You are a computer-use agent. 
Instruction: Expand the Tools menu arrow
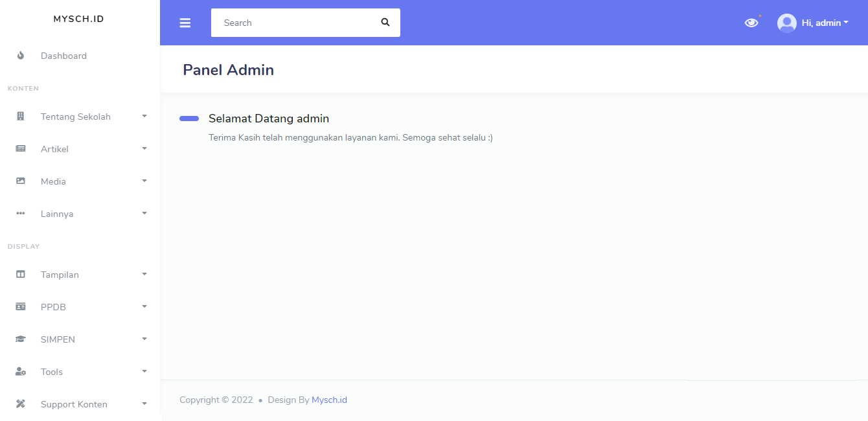(x=144, y=372)
